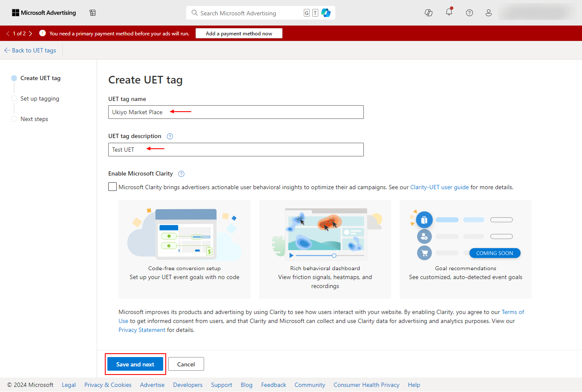Open Blog footer link
The height and width of the screenshot is (392, 582).
point(247,385)
